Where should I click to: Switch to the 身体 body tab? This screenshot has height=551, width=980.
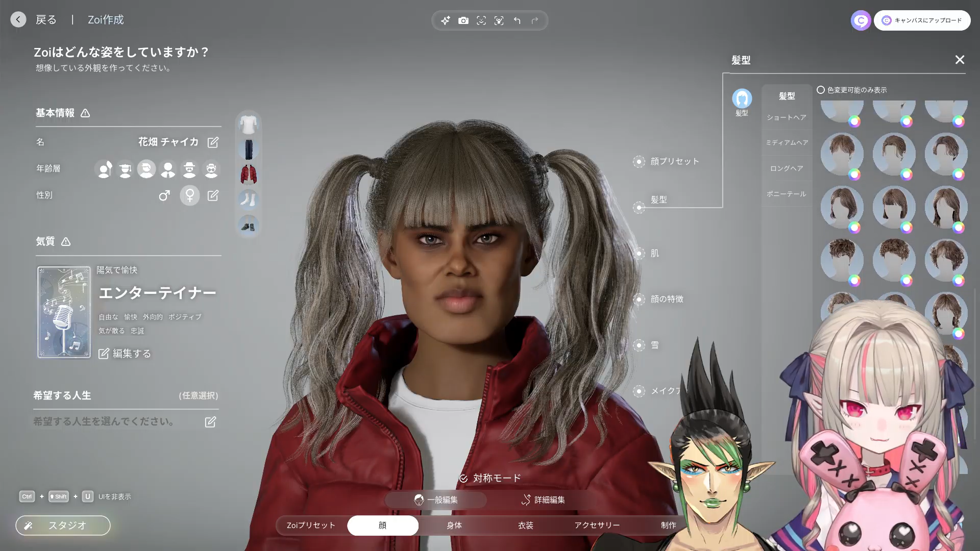point(454,525)
